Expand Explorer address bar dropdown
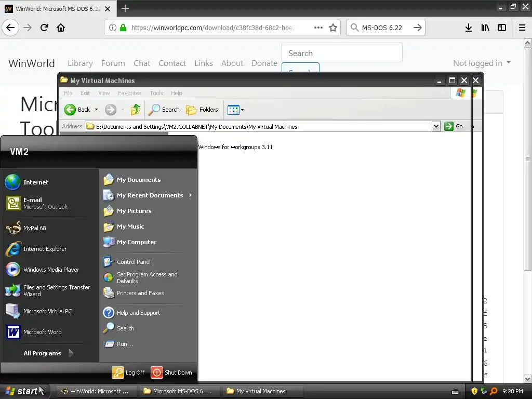Screen dimensions: 532x399 click(x=436, y=127)
